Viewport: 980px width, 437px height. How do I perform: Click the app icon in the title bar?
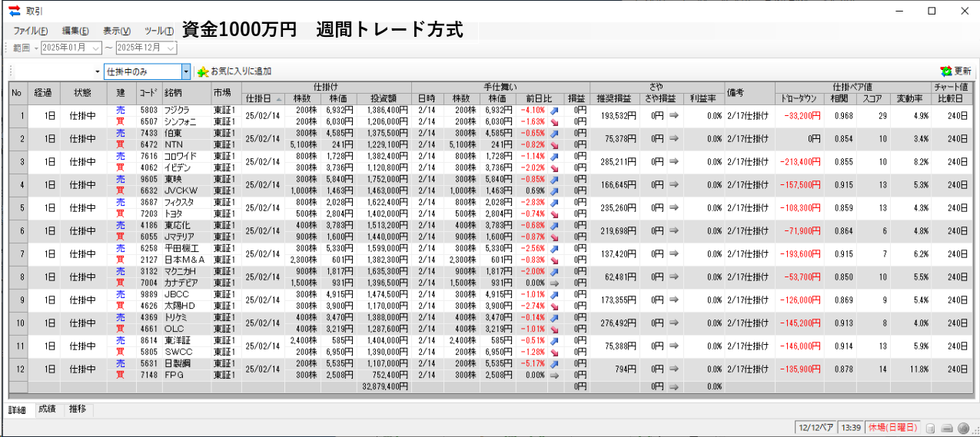tap(14, 11)
